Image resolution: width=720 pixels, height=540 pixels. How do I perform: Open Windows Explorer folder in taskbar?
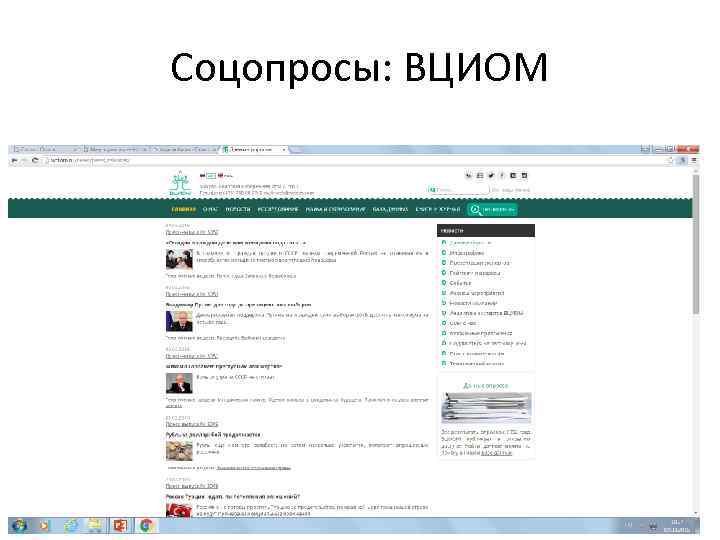coord(95,525)
